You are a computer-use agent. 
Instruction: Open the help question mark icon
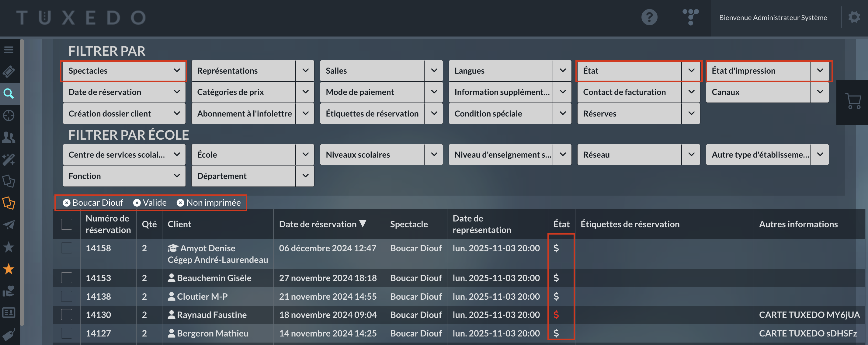point(649,17)
